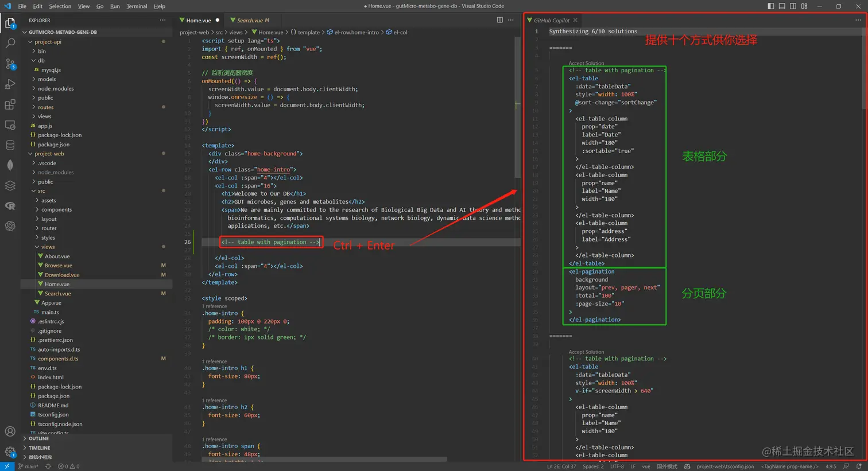Open the Explorer view in activity bar
Image resolution: width=868 pixels, height=471 pixels.
(x=10, y=24)
